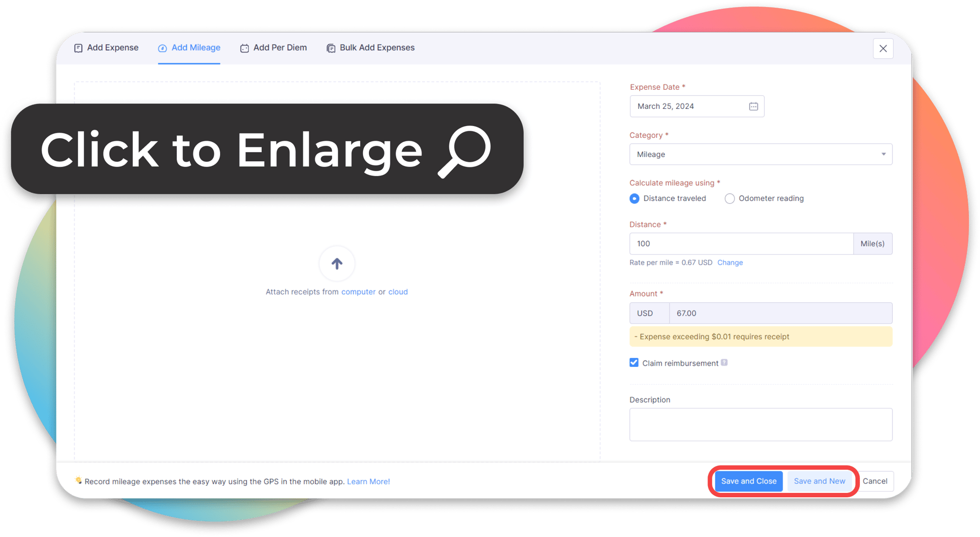Click the Change link for rate per mile
Viewport: 980px width, 537px height.
click(730, 262)
